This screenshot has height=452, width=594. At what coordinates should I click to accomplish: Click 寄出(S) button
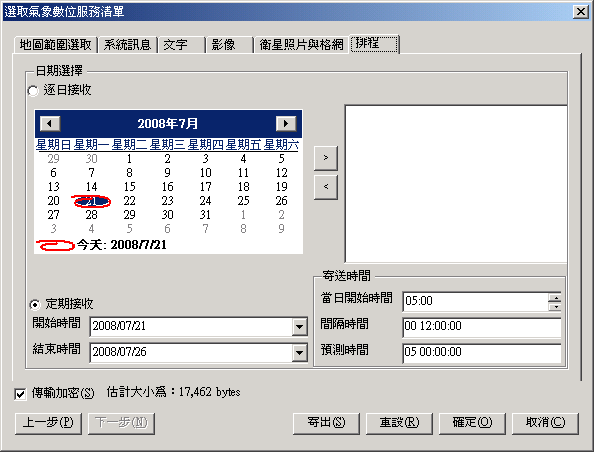click(x=326, y=422)
